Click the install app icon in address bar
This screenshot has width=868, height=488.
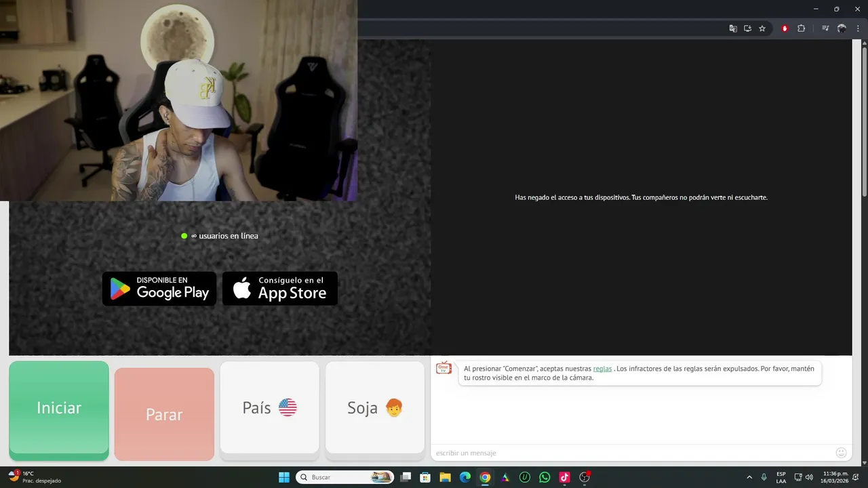(747, 28)
